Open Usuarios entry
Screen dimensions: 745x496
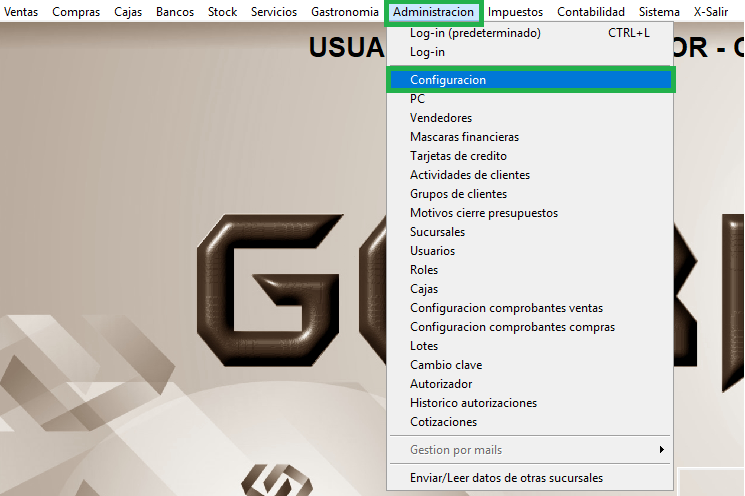click(531, 251)
